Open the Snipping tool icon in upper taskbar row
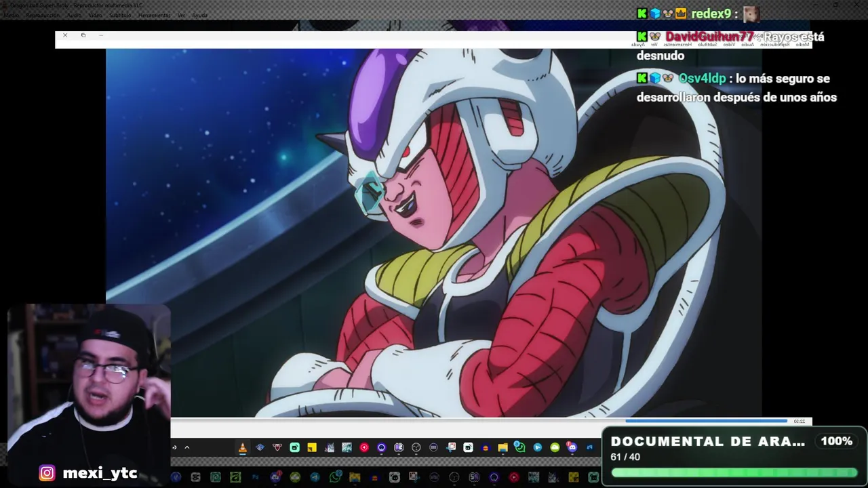 click(450, 447)
